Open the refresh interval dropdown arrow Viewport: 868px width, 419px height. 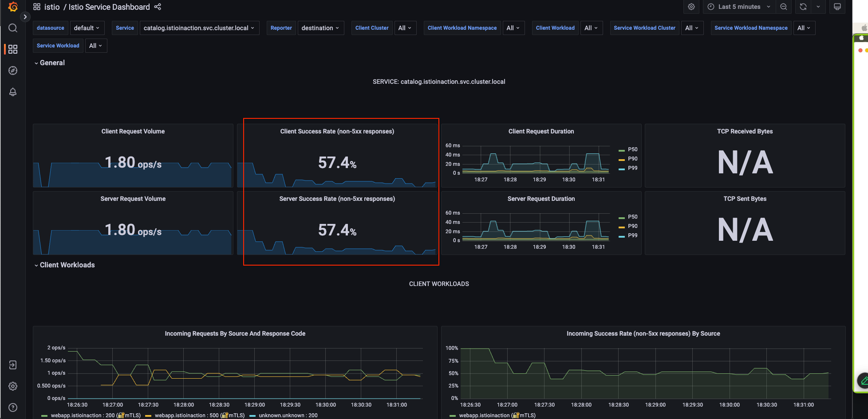click(x=818, y=7)
